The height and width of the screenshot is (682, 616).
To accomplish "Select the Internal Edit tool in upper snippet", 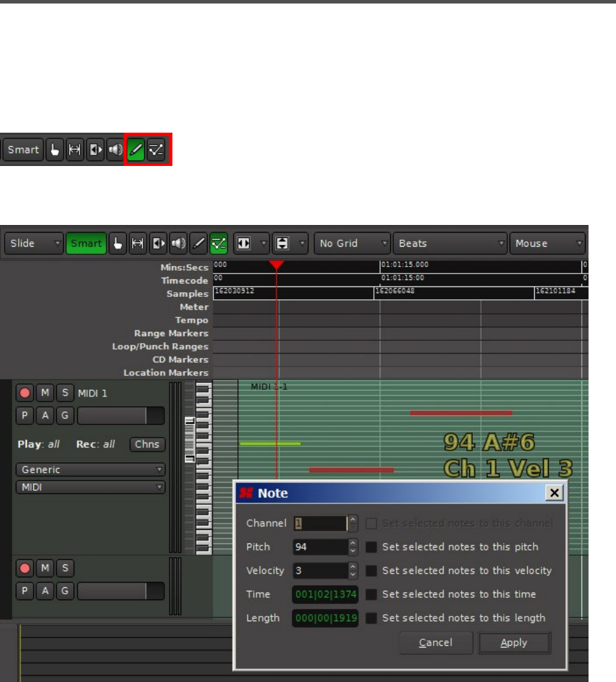I will click(155, 150).
